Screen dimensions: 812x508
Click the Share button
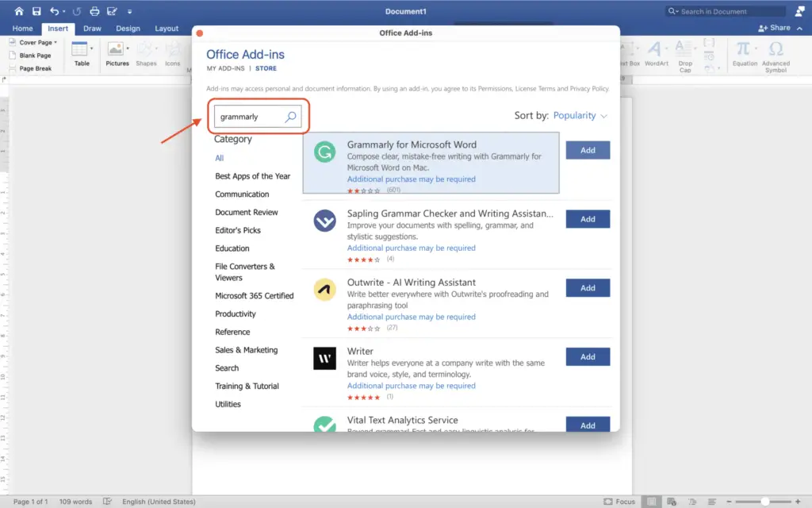click(774, 28)
